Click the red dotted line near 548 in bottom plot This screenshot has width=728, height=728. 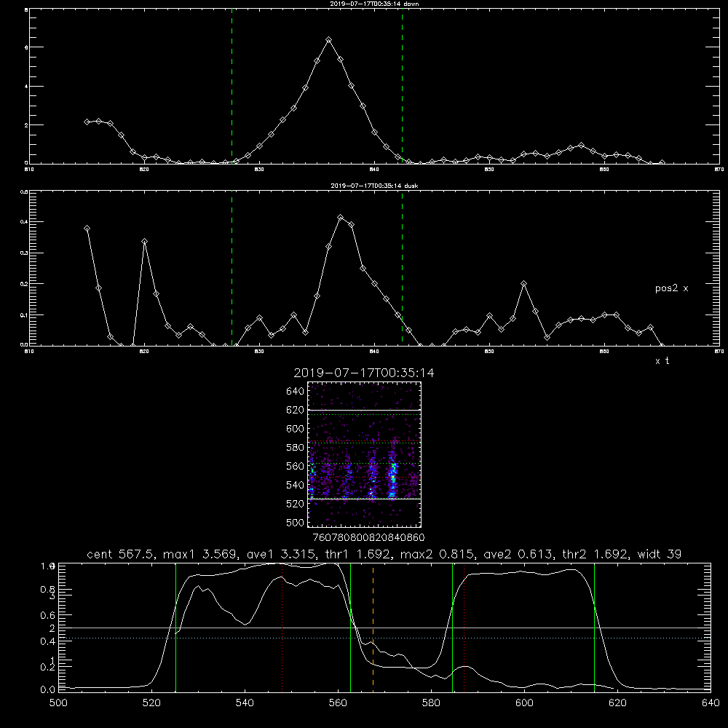(x=282, y=628)
